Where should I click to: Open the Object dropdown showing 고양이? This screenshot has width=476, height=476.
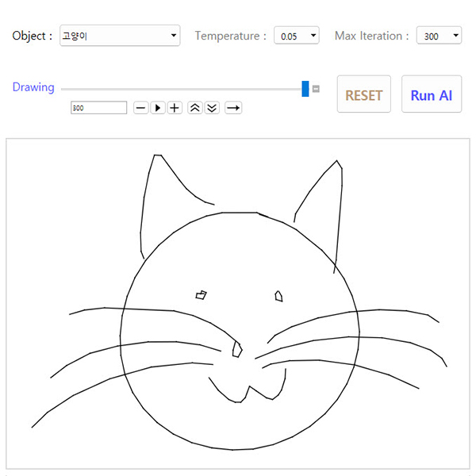coord(120,36)
